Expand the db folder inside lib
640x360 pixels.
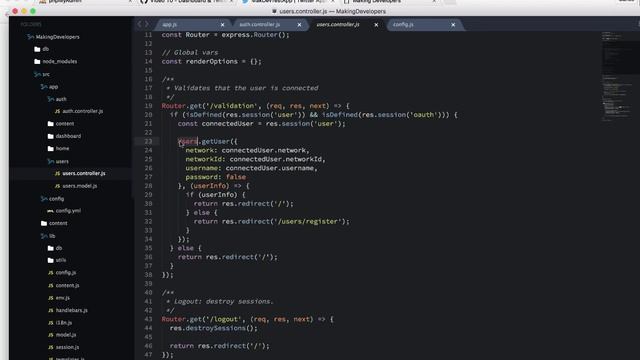[x=55, y=248]
